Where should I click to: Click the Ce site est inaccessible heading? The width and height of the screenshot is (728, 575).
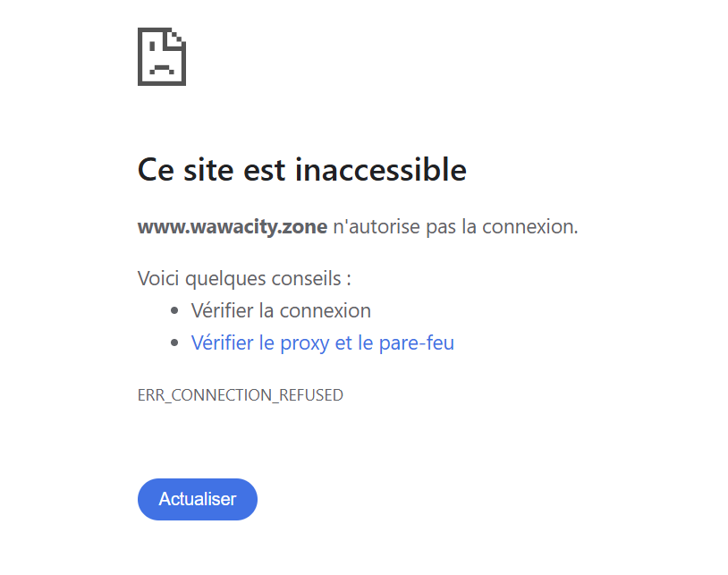tap(301, 169)
